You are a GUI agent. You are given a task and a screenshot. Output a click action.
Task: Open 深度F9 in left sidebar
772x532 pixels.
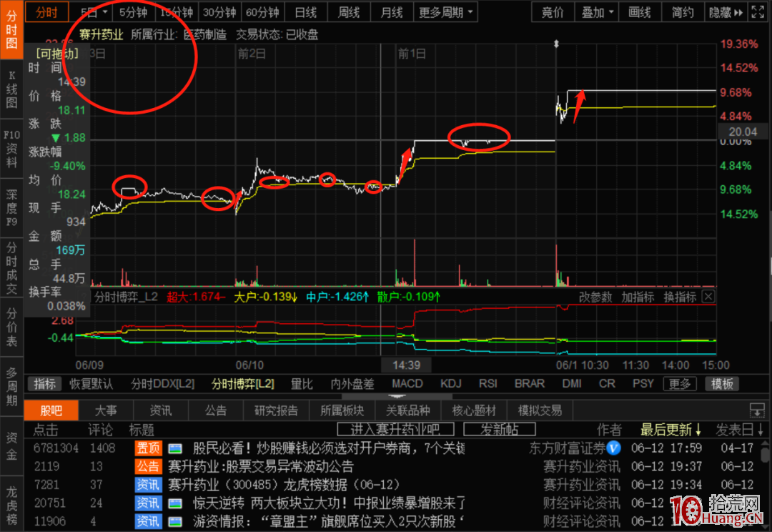11,208
